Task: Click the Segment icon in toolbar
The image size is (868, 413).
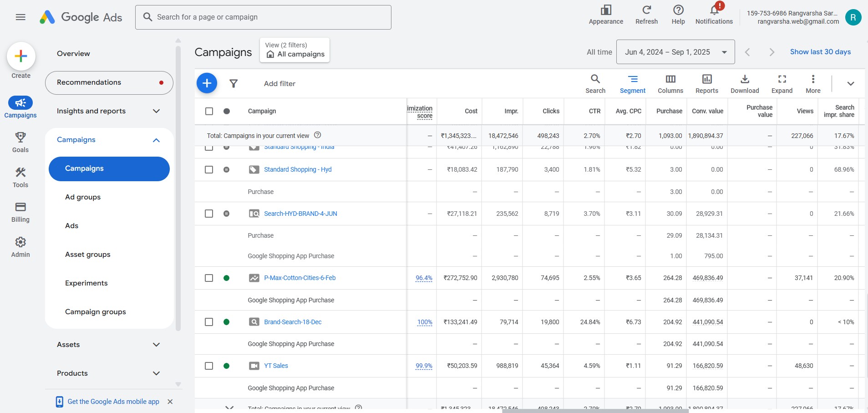Action: point(632,79)
